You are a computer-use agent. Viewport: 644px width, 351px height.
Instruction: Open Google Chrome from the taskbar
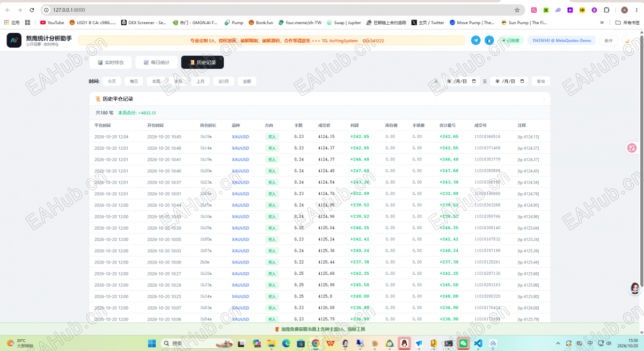[x=316, y=343]
